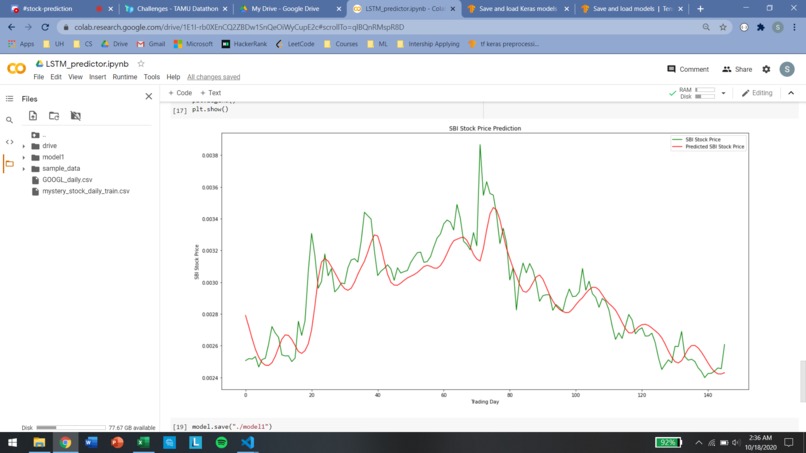Open Excel from the taskbar

pyautogui.click(x=143, y=443)
